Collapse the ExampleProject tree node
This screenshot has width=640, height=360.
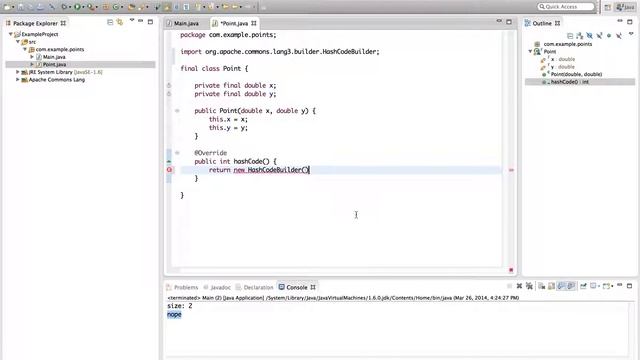(x=11, y=34)
